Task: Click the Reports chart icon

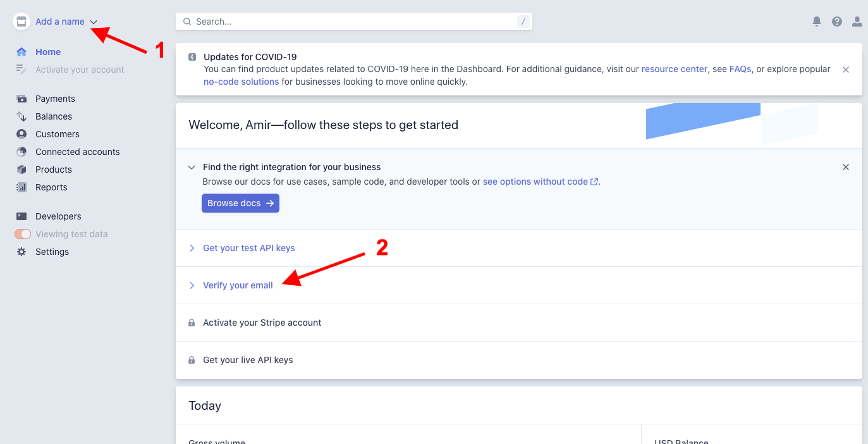Action: pos(21,187)
